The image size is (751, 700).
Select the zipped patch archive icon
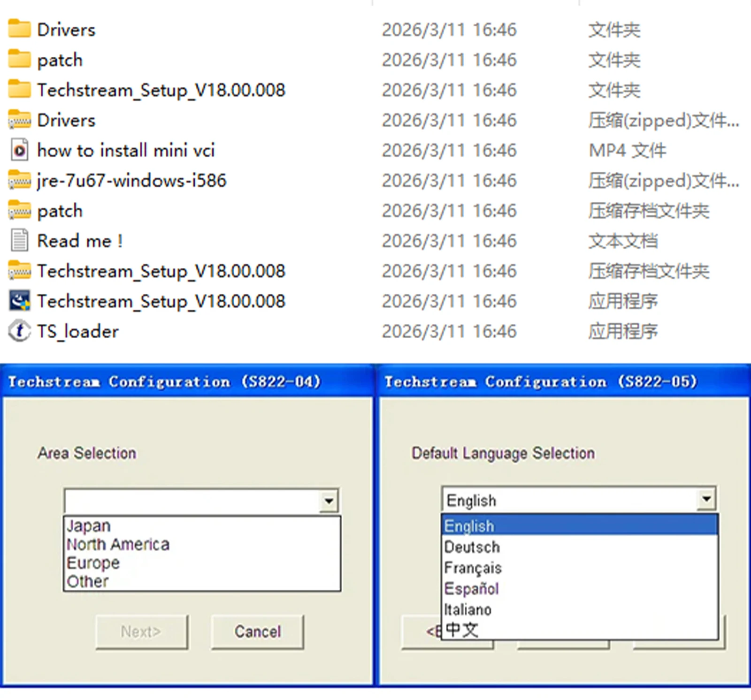coord(19,210)
